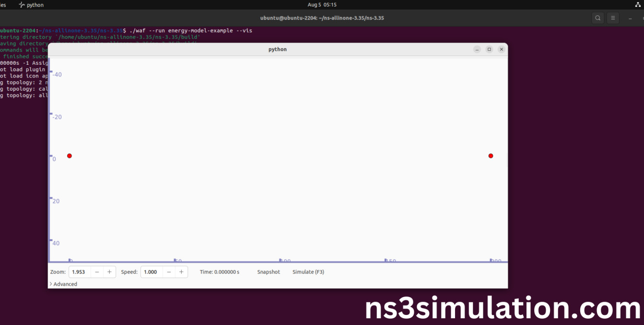Image resolution: width=644 pixels, height=325 pixels.
Task: Open the terminal hamburger menu
Action: point(613,17)
